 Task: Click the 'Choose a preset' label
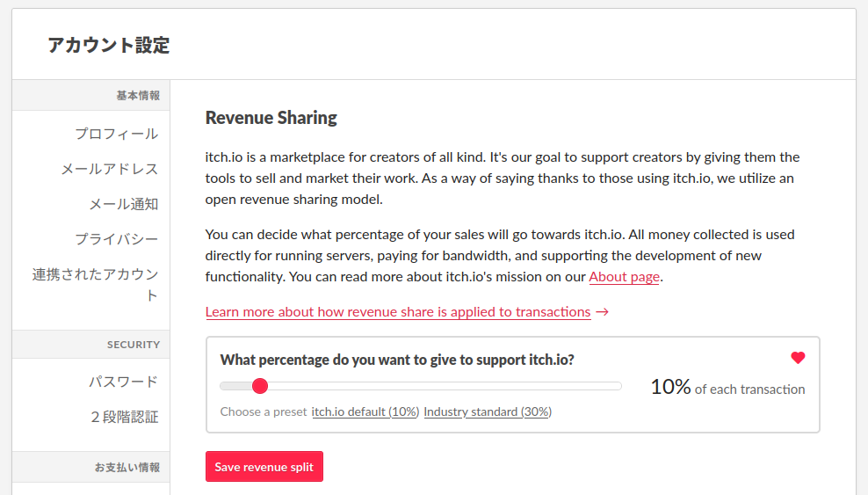tap(264, 412)
